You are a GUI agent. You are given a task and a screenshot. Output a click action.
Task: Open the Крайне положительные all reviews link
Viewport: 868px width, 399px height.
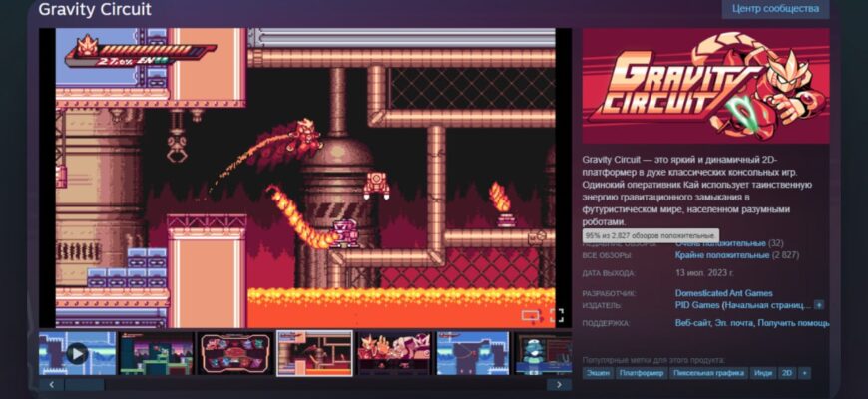pyautogui.click(x=722, y=255)
